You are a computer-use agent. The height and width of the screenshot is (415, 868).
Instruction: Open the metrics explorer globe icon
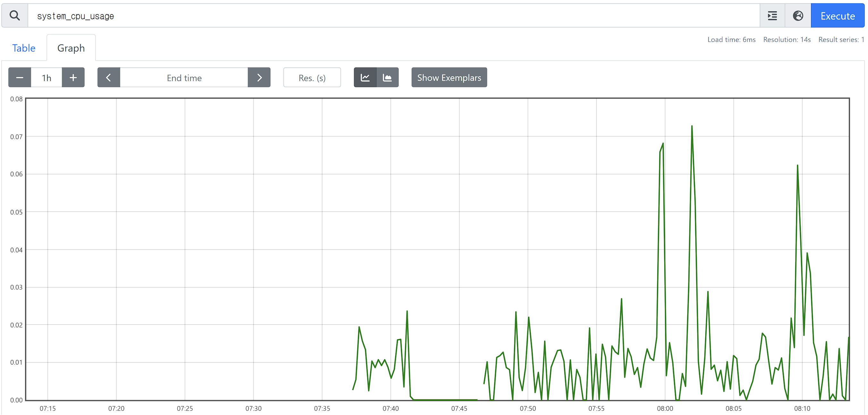point(797,15)
